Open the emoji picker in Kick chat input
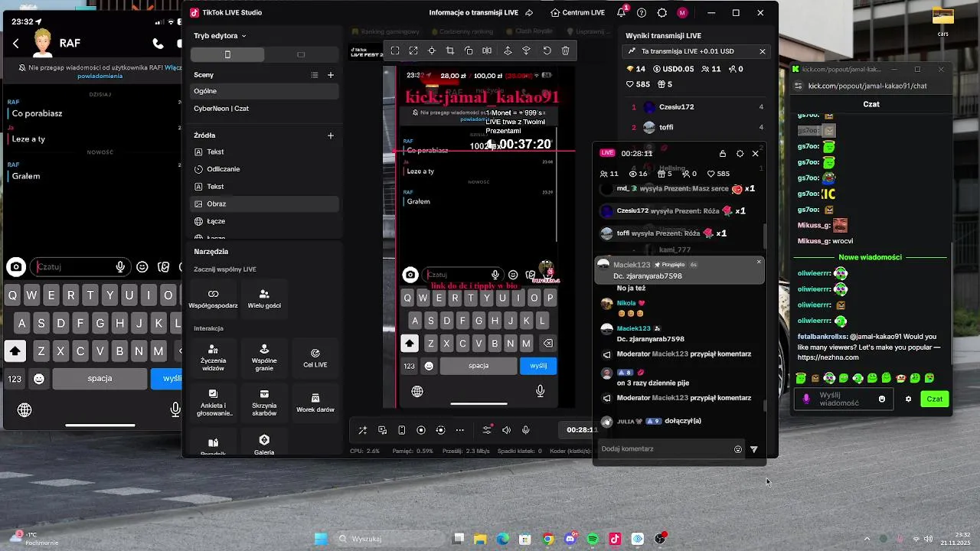This screenshot has width=980, height=551. point(882,399)
